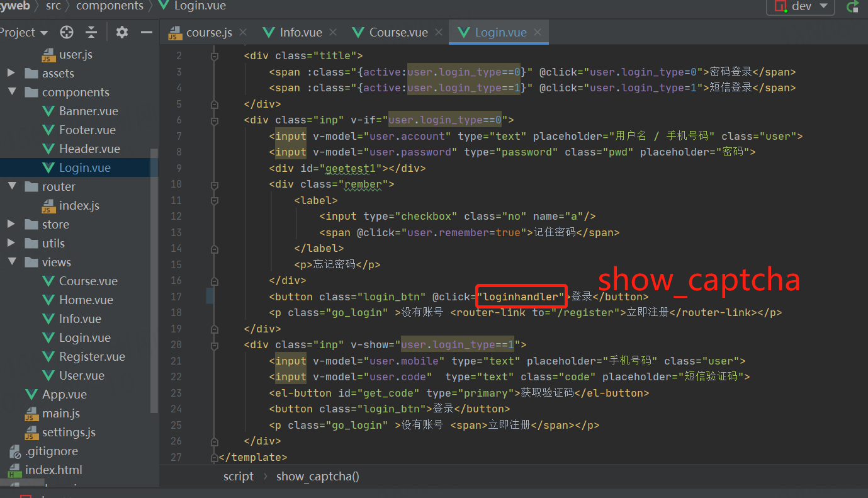Open Project panel gear settings
Viewport: 868px width, 498px height.
tap(122, 32)
